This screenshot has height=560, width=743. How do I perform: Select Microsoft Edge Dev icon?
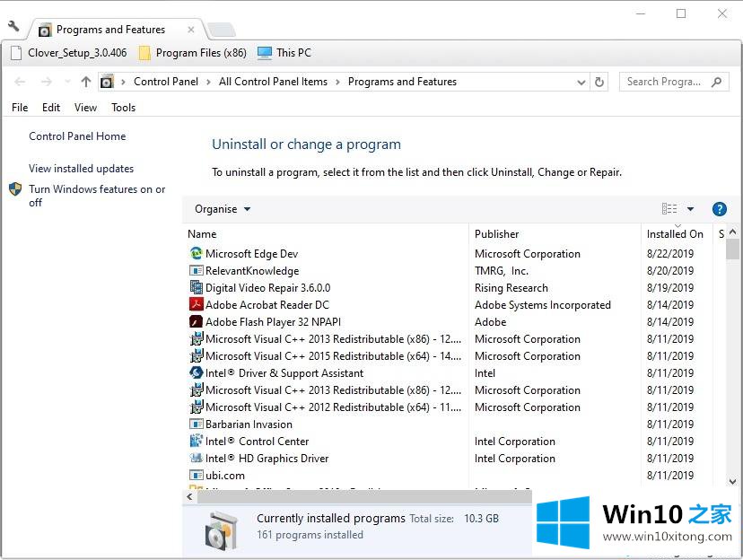(x=196, y=253)
